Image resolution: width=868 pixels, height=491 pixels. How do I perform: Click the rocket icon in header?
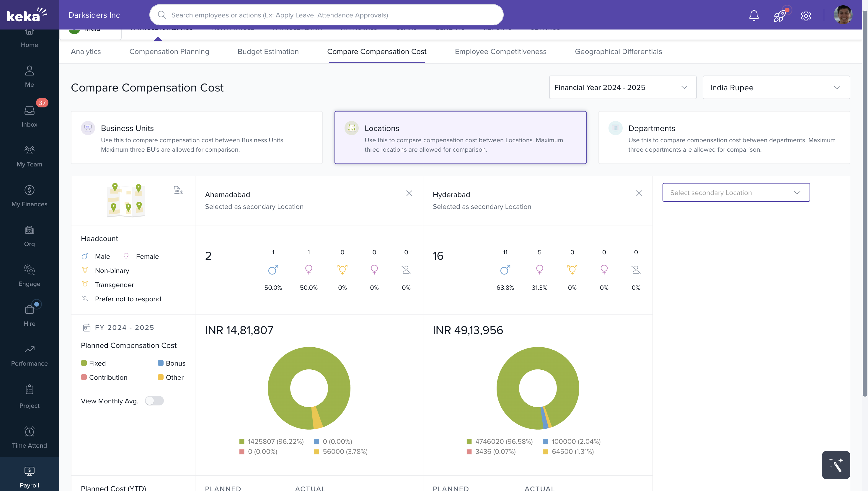pyautogui.click(x=779, y=16)
